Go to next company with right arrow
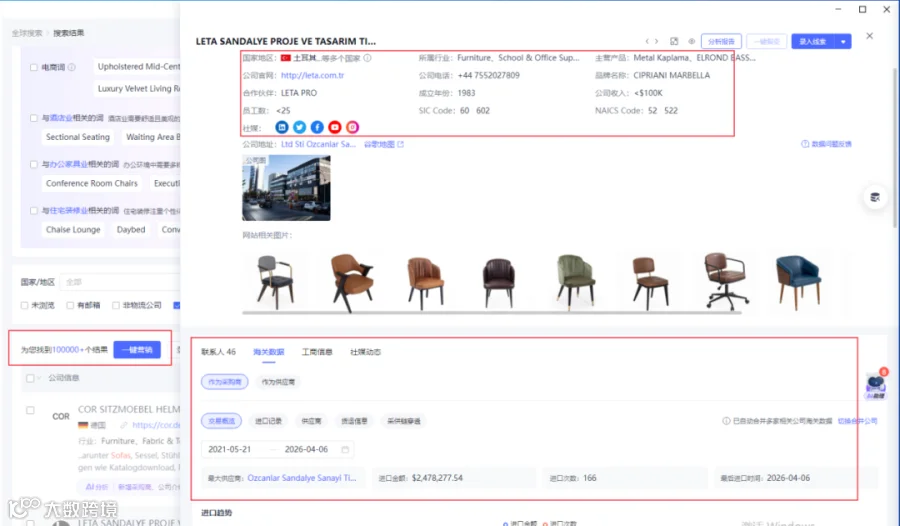Viewport: 900px width, 526px height. (657, 41)
